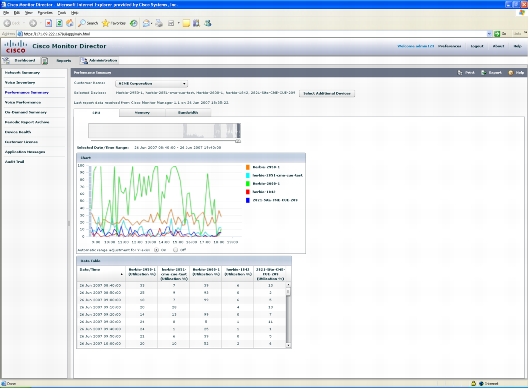Click the Dashboard icon in navigation bar
The height and width of the screenshot is (389, 530).
click(6, 60)
